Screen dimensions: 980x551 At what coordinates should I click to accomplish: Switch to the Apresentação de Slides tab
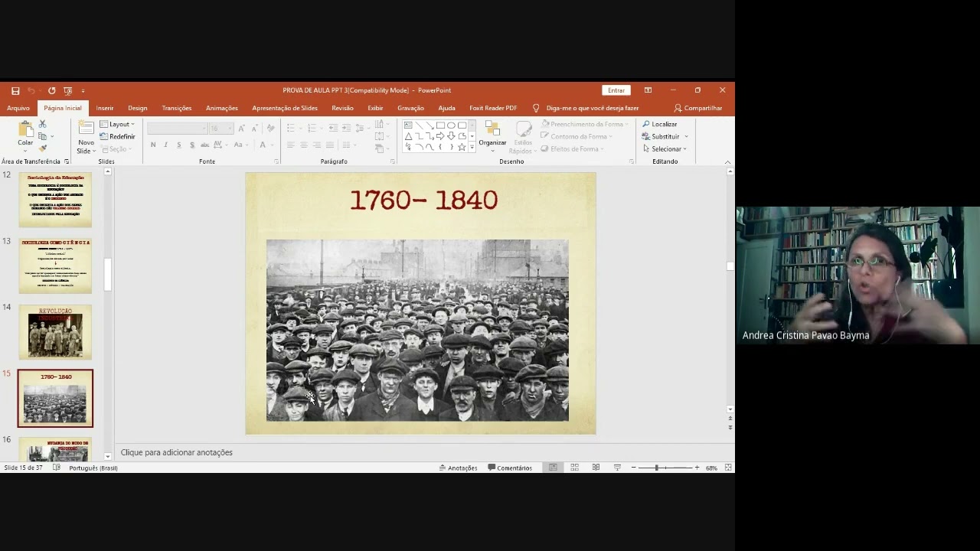click(285, 108)
